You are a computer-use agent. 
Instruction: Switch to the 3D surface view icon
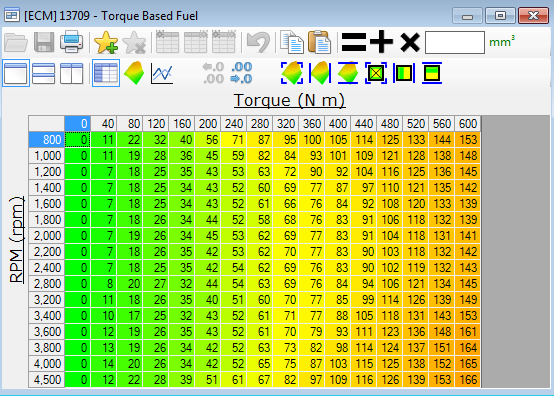134,73
